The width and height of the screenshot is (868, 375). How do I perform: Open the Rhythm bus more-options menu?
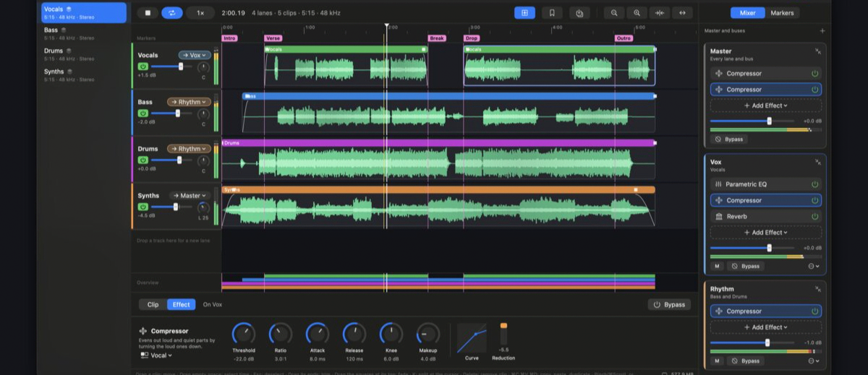814,361
